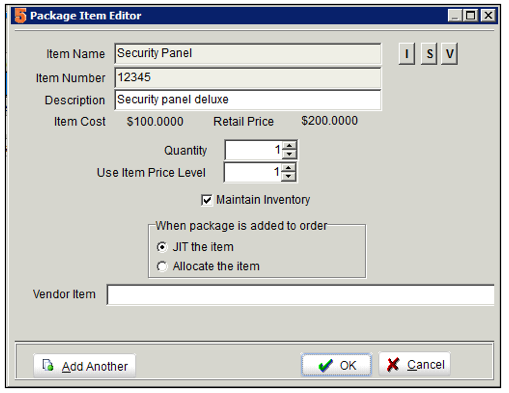Close the Package Item Editor window
This screenshot has height=393, width=509.
[x=488, y=15]
